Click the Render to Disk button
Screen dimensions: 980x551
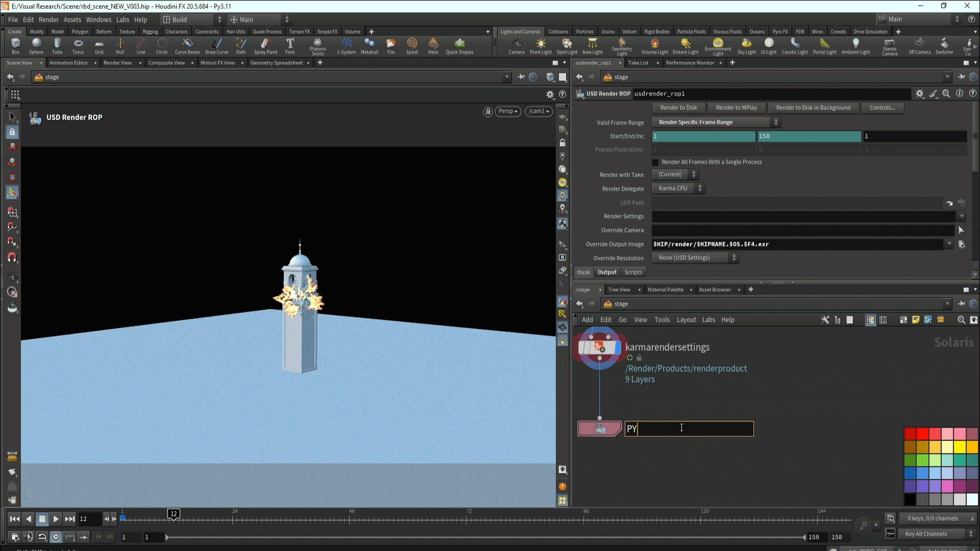coord(678,108)
